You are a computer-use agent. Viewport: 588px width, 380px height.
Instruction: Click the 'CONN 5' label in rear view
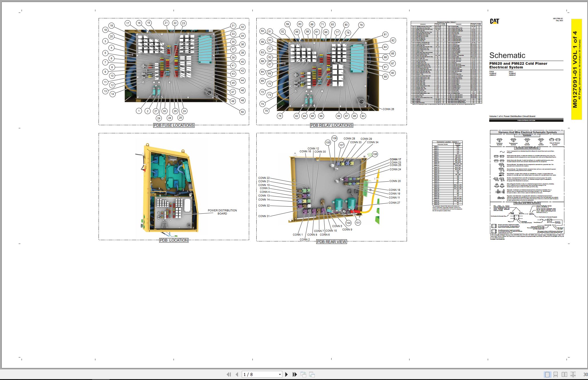click(x=337, y=226)
